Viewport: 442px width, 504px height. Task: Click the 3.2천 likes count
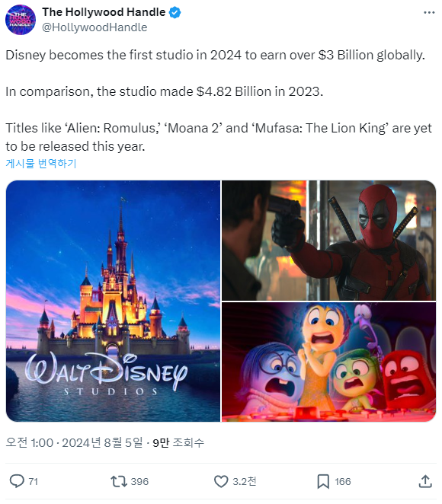pyautogui.click(x=244, y=481)
